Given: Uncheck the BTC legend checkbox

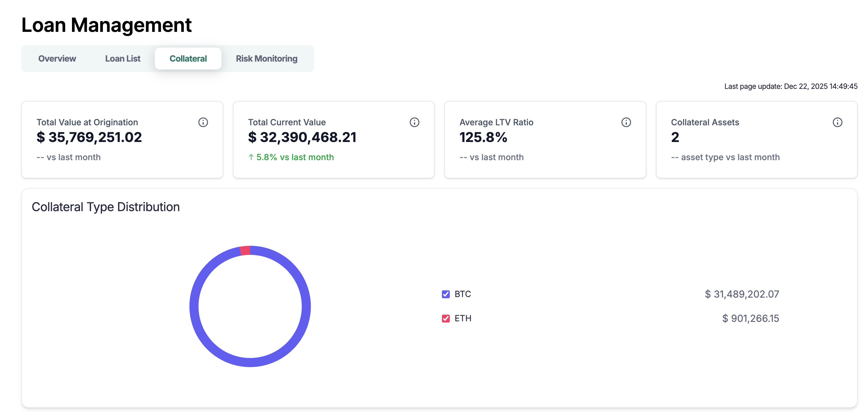Looking at the screenshot, I should tap(446, 294).
